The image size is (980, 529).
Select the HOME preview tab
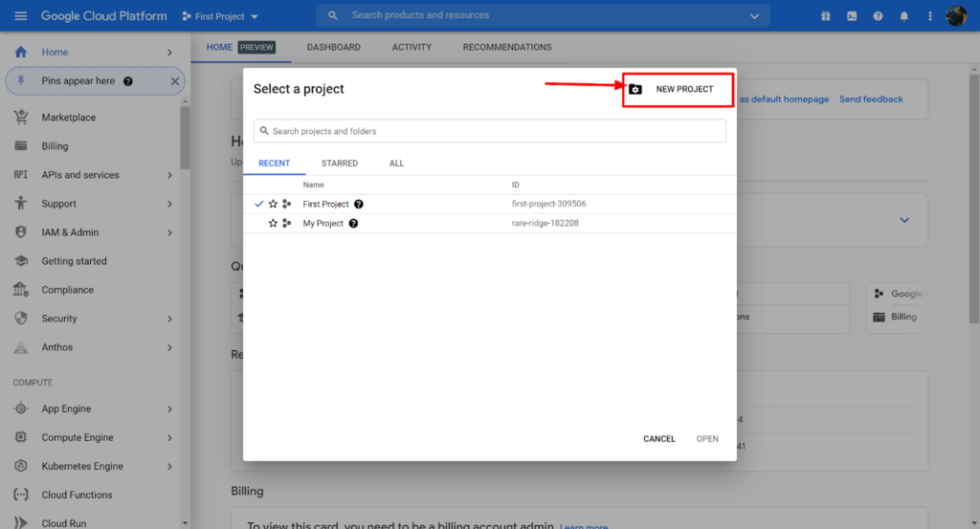pos(241,48)
